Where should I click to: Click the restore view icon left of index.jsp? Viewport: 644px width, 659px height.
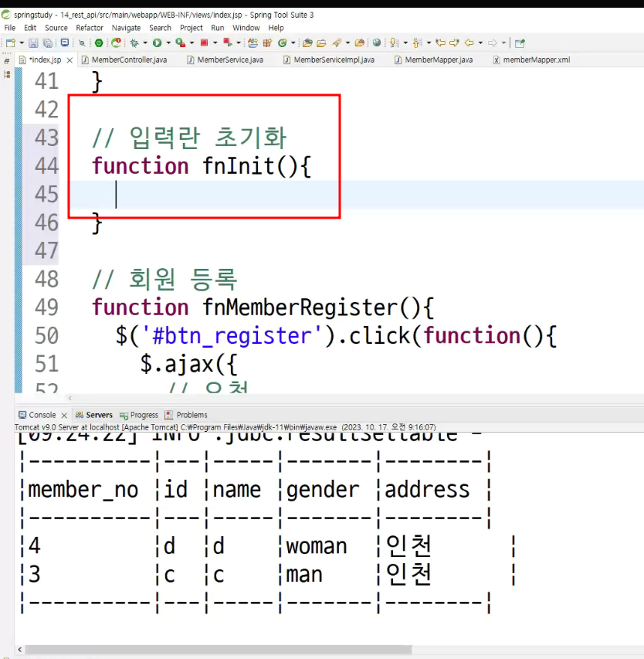pyautogui.click(x=7, y=61)
